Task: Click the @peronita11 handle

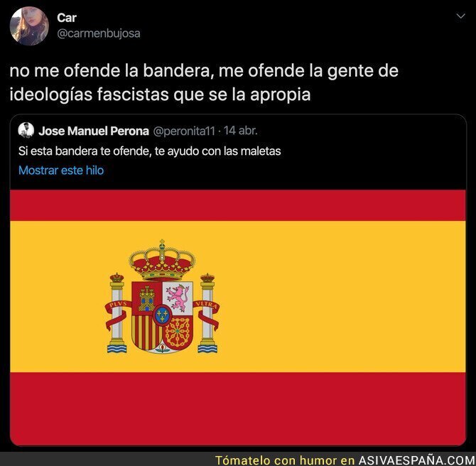Action: coord(184,131)
